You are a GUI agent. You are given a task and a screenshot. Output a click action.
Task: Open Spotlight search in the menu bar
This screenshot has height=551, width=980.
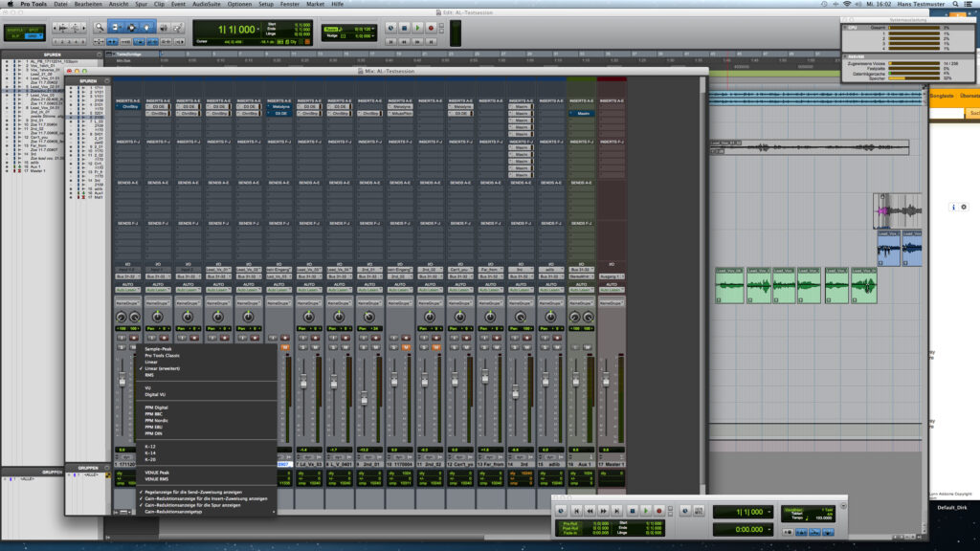point(955,4)
